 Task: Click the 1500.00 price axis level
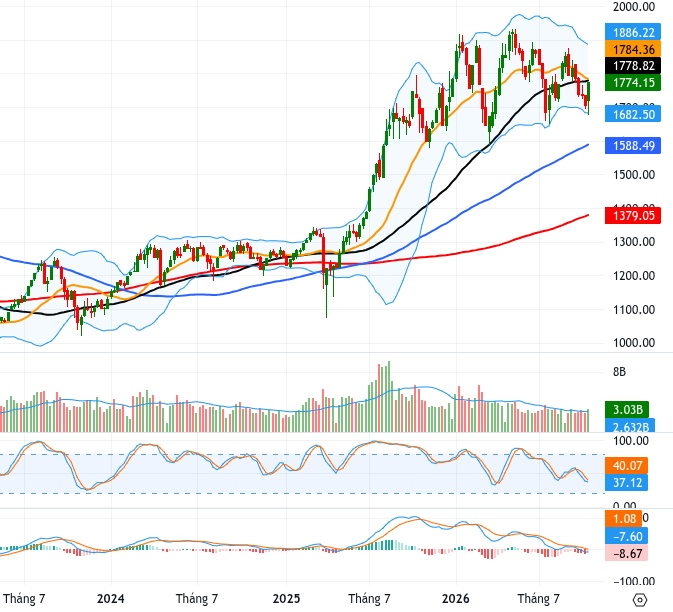[x=634, y=175]
